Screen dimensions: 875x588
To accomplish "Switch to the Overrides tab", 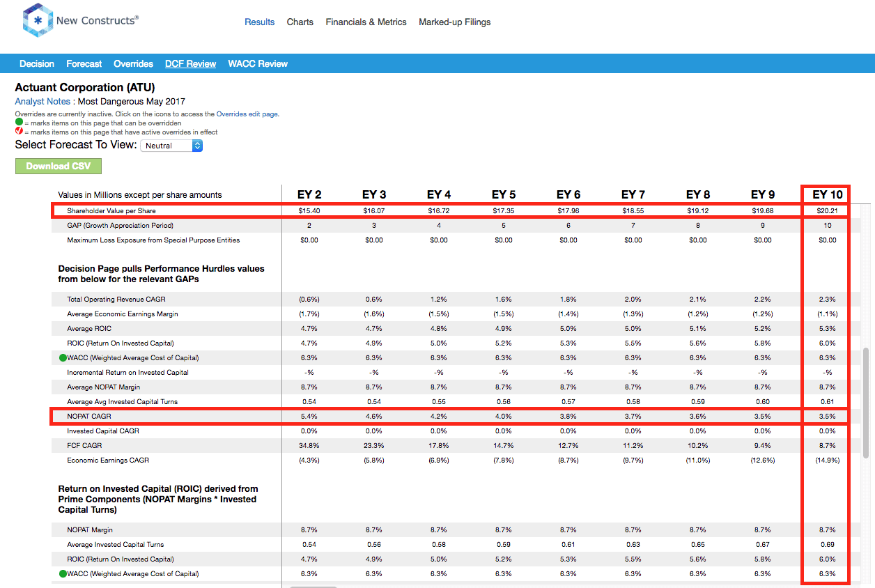I will click(134, 63).
